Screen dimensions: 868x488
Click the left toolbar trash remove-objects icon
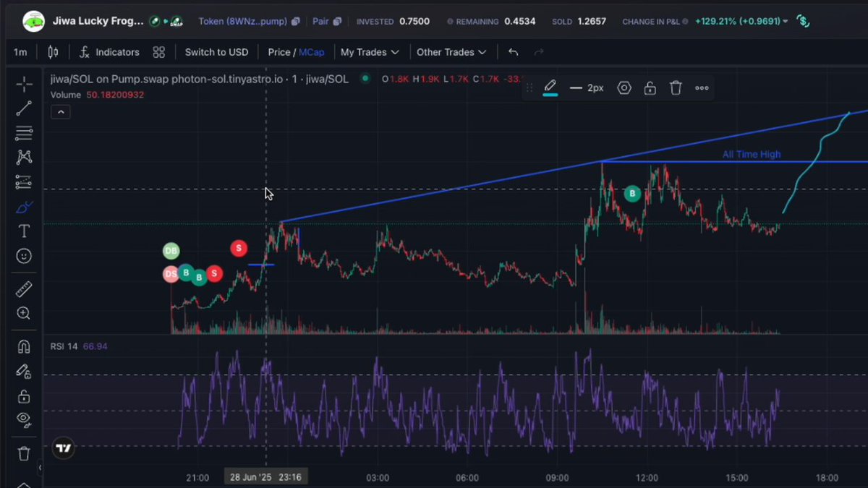tap(24, 453)
